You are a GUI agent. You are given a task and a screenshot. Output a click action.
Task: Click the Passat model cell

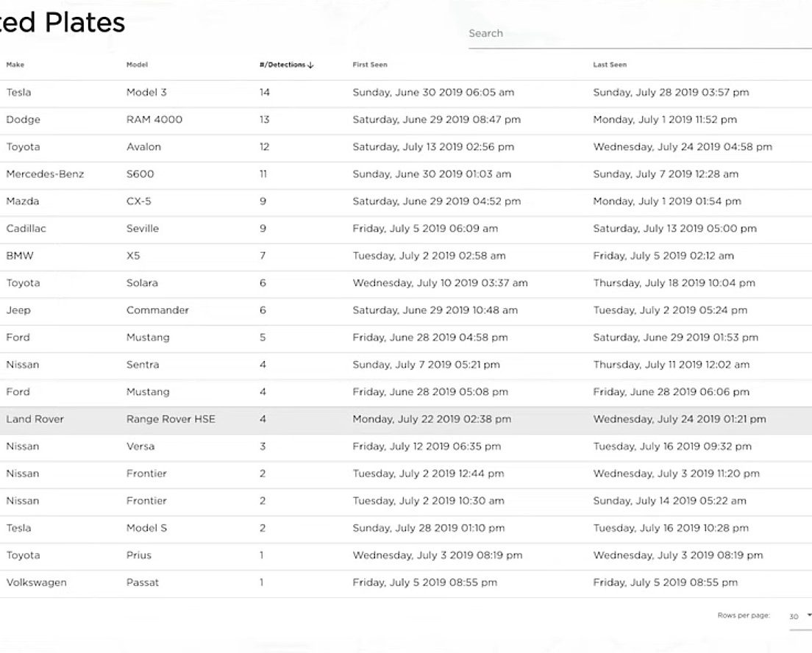click(x=143, y=582)
